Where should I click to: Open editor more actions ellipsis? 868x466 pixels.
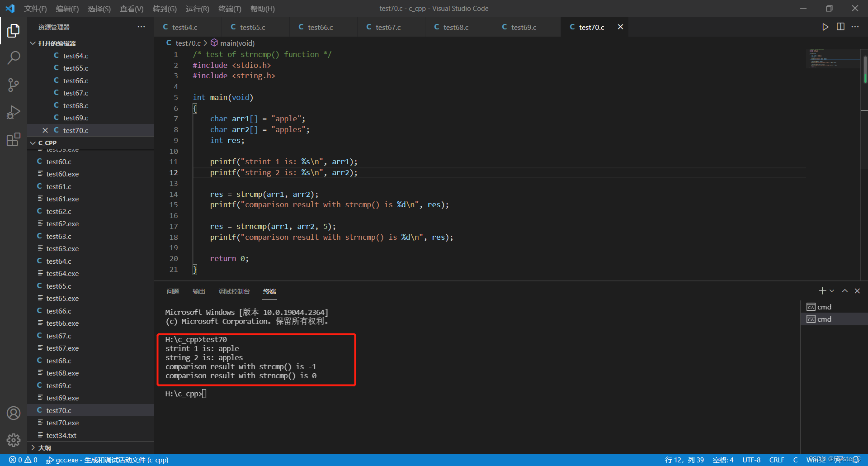tap(855, 27)
